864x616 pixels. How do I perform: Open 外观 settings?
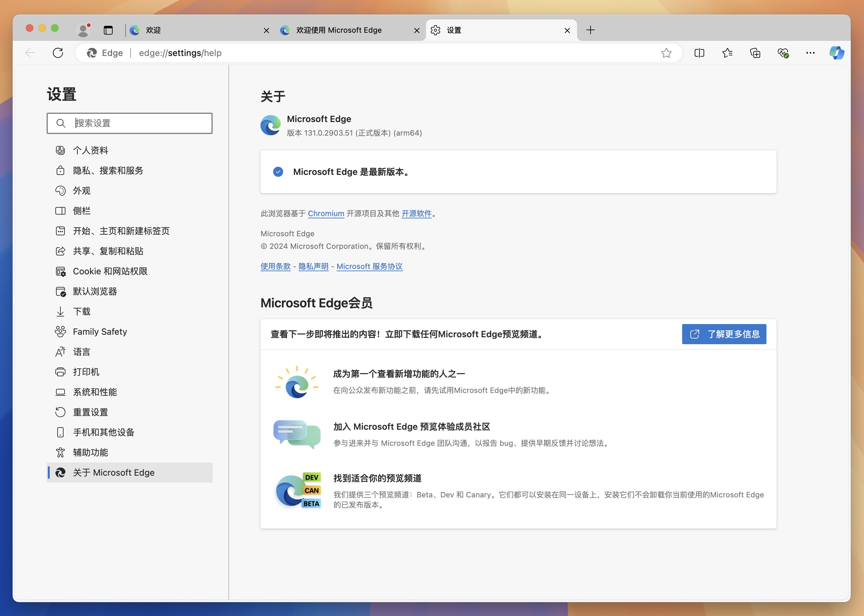point(129,190)
